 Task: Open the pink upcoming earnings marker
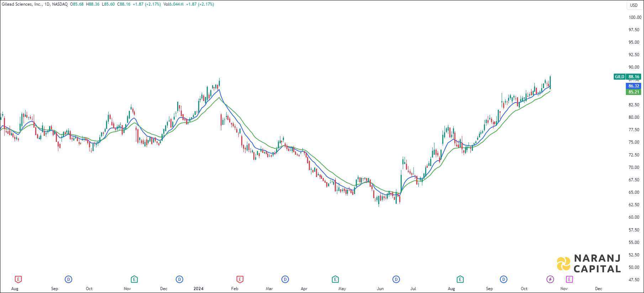(x=569, y=279)
